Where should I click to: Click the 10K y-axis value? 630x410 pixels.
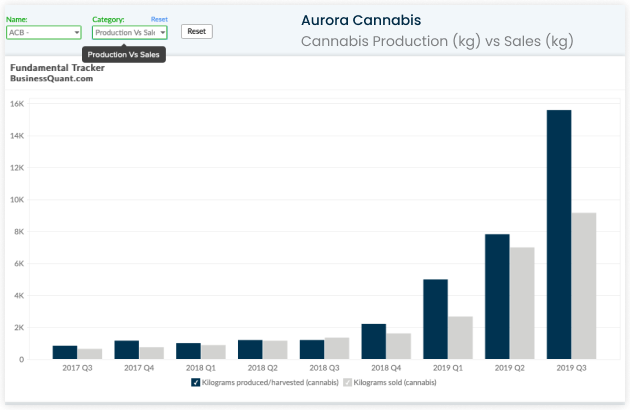coord(17,200)
